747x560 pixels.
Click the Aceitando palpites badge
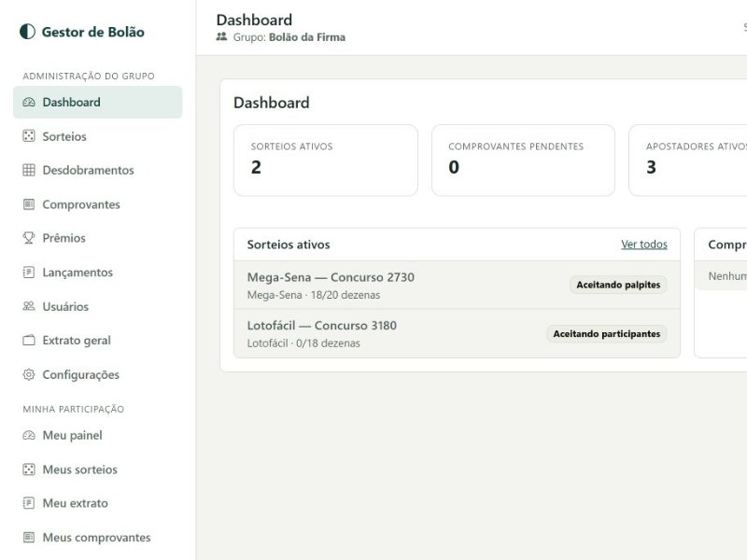618,285
